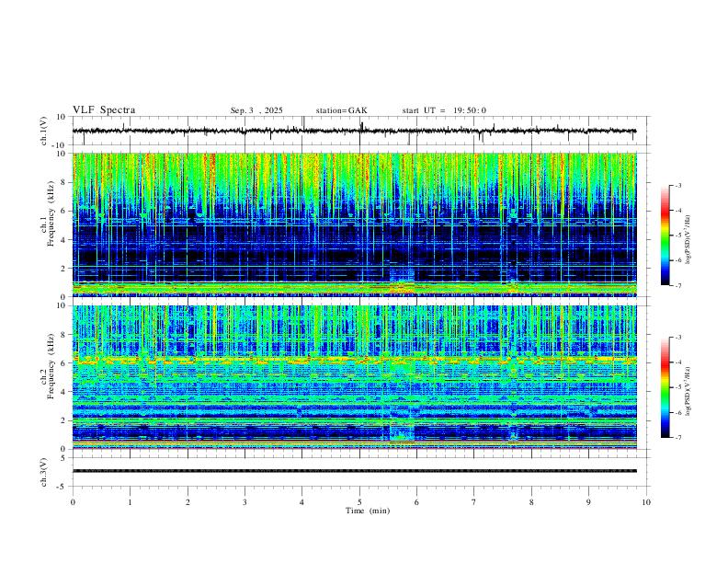Click the date 'Sep. 3, 2025'
This screenshot has height=563, width=728.
tap(256, 110)
